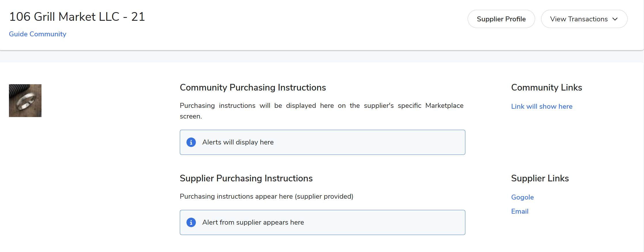Click the 'Alerts will display here' message text
This screenshot has width=644, height=252.
[x=238, y=142]
